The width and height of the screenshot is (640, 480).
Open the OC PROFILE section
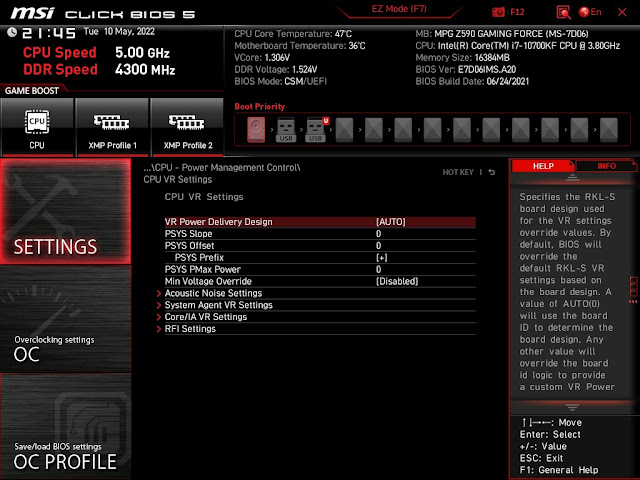(65, 427)
